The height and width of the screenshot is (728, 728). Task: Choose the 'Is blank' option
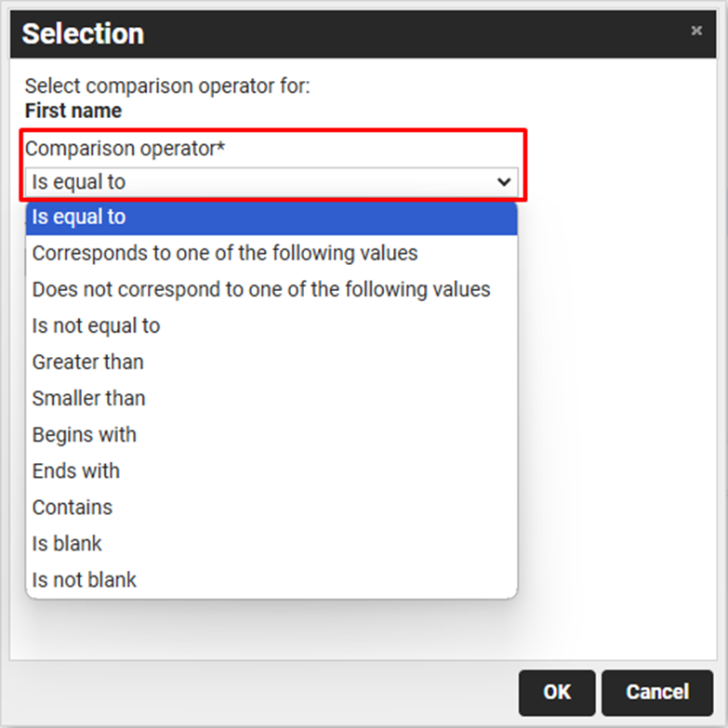[x=67, y=543]
